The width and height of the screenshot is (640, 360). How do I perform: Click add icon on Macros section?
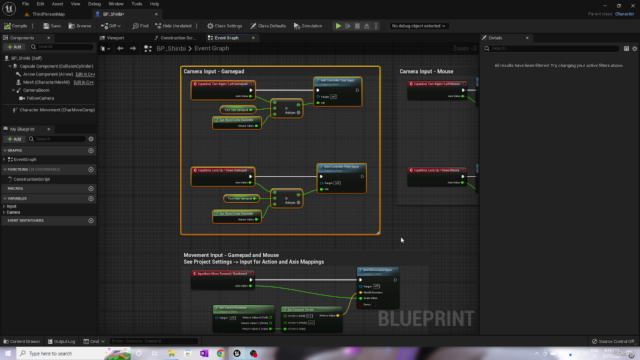point(91,189)
